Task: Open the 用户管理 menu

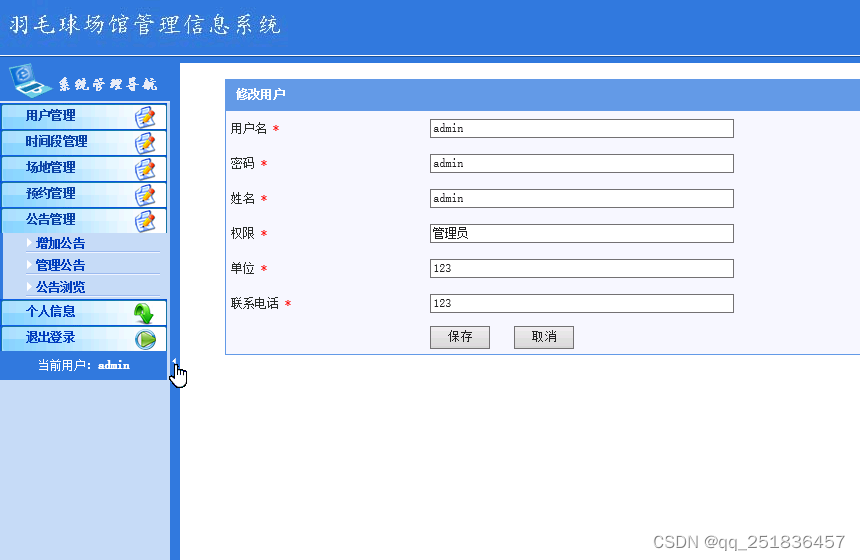Action: (84, 116)
